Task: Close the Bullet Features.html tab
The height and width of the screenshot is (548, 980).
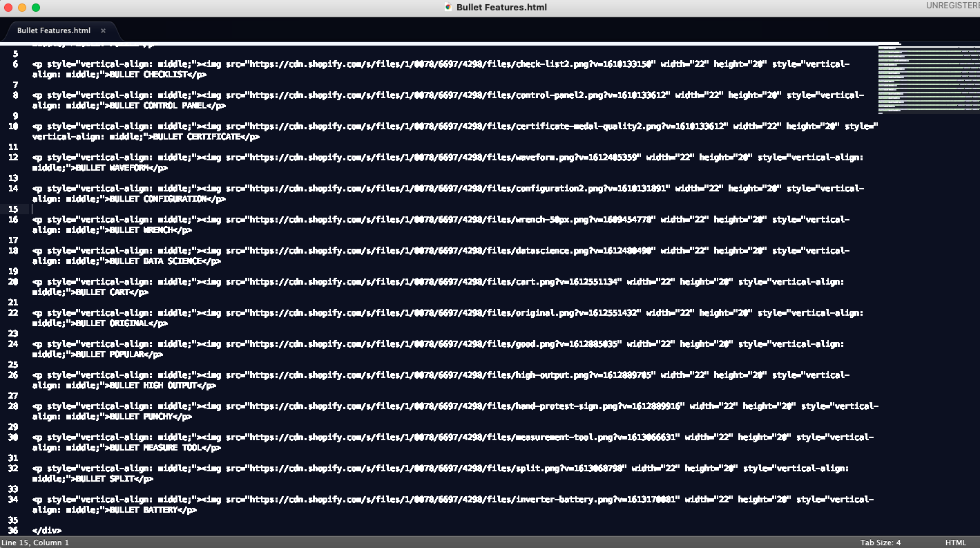Action: pyautogui.click(x=103, y=30)
